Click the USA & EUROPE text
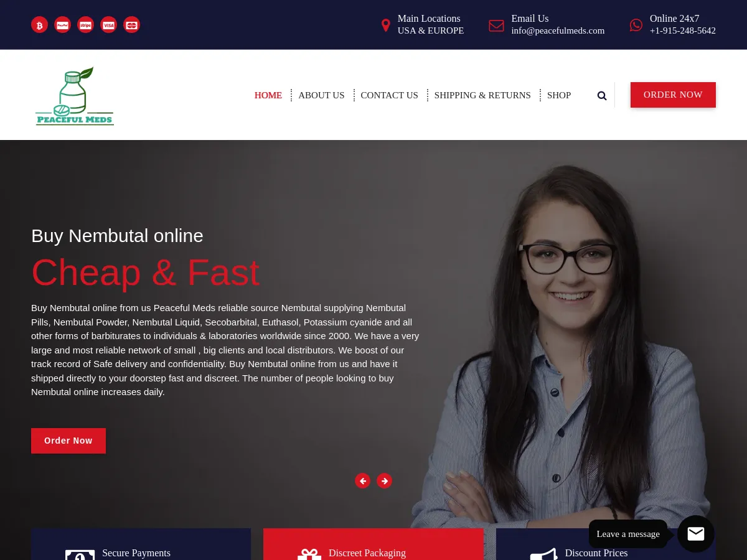This screenshot has height=560, width=747. [431, 30]
